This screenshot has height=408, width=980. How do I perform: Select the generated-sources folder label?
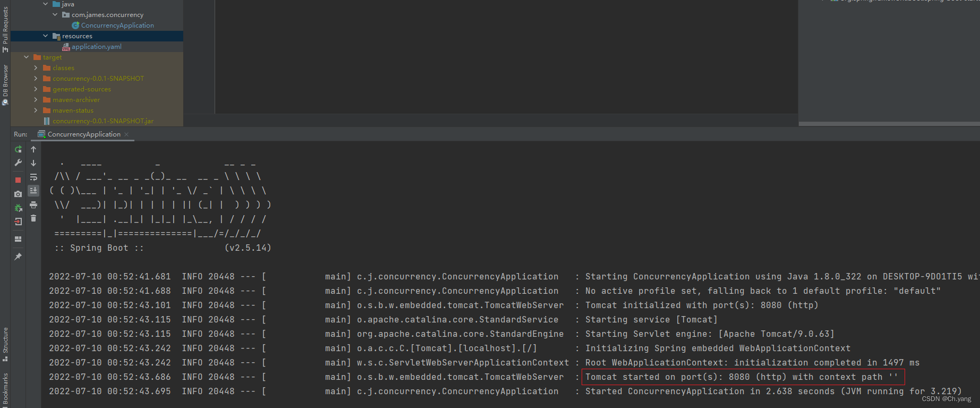pyautogui.click(x=82, y=89)
